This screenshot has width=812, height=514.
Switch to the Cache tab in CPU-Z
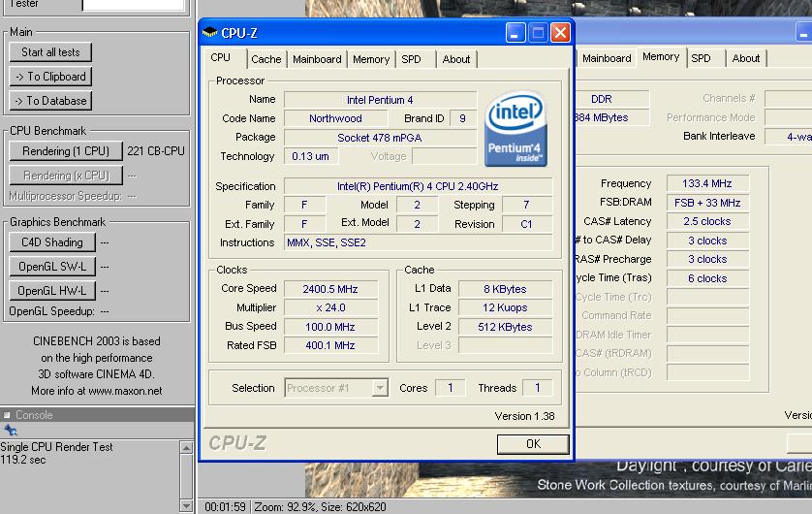pyautogui.click(x=266, y=59)
